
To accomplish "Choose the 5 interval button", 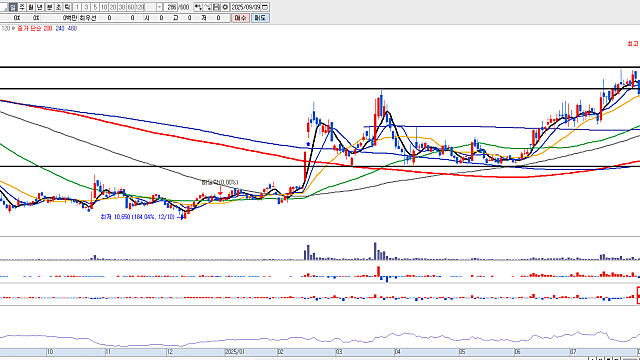I will pyautogui.click(x=95, y=7).
